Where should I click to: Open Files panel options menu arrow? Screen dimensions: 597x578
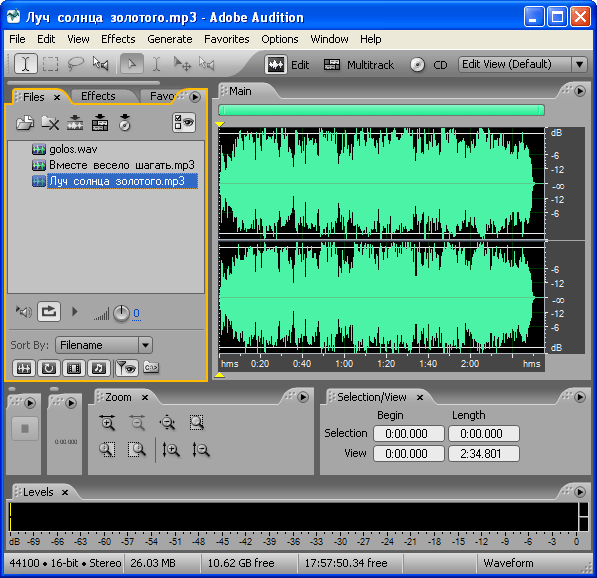click(x=195, y=97)
